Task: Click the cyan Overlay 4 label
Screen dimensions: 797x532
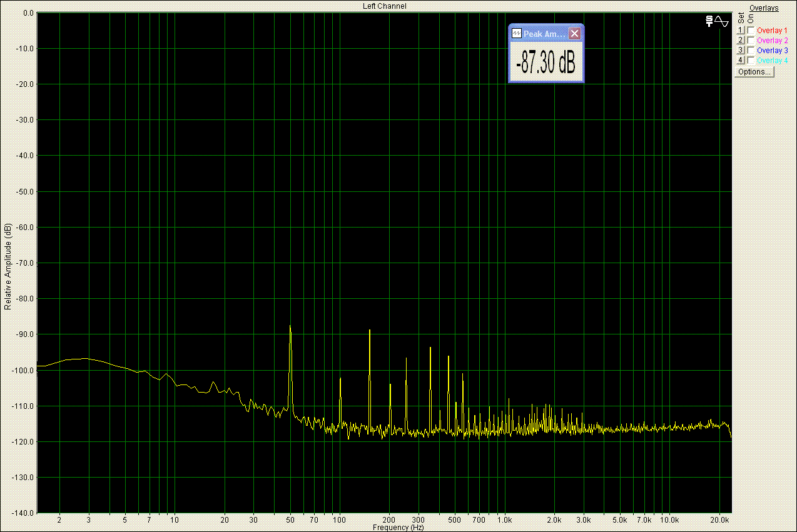Action: [772, 60]
